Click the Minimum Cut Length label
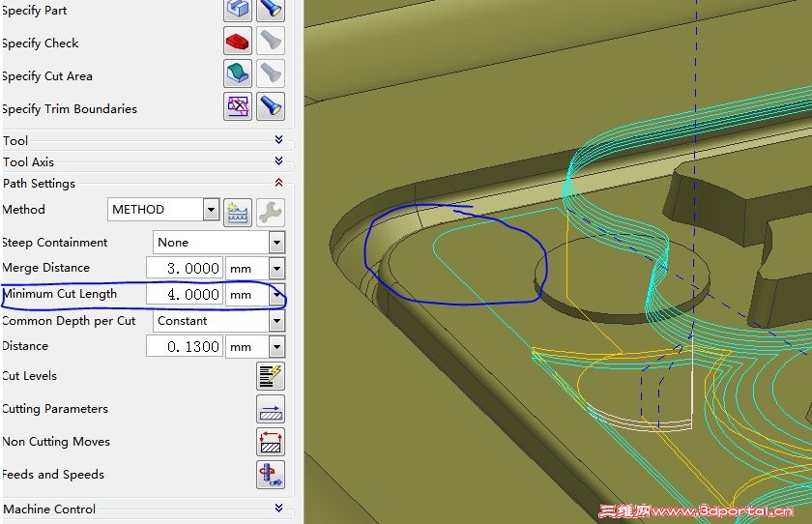 pos(60,294)
